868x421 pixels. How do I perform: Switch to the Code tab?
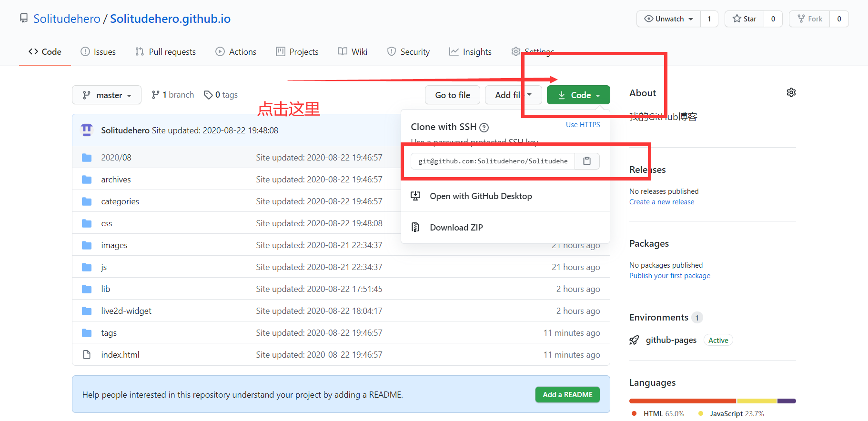[45, 51]
